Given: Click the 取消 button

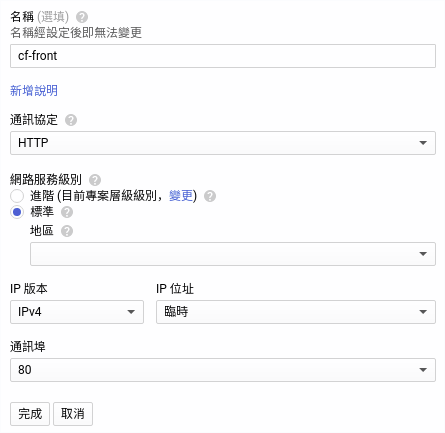Looking at the screenshot, I should pos(73,414).
